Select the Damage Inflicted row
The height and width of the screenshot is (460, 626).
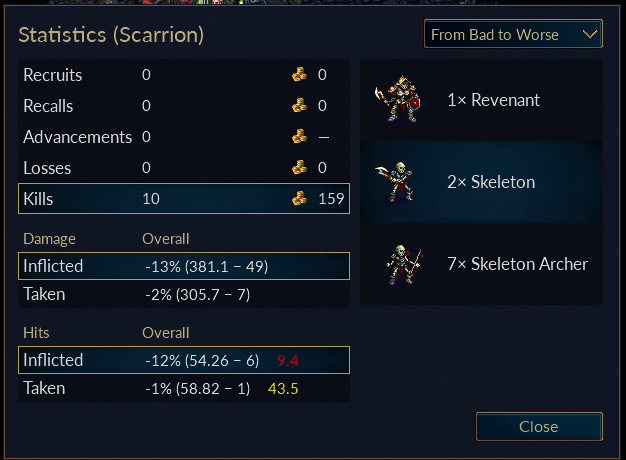[184, 266]
